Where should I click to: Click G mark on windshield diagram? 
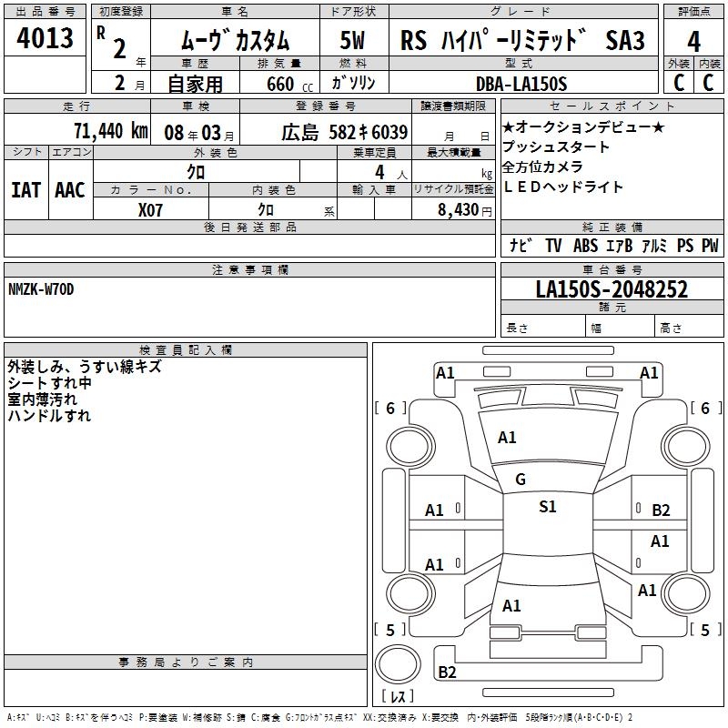pos(521,480)
